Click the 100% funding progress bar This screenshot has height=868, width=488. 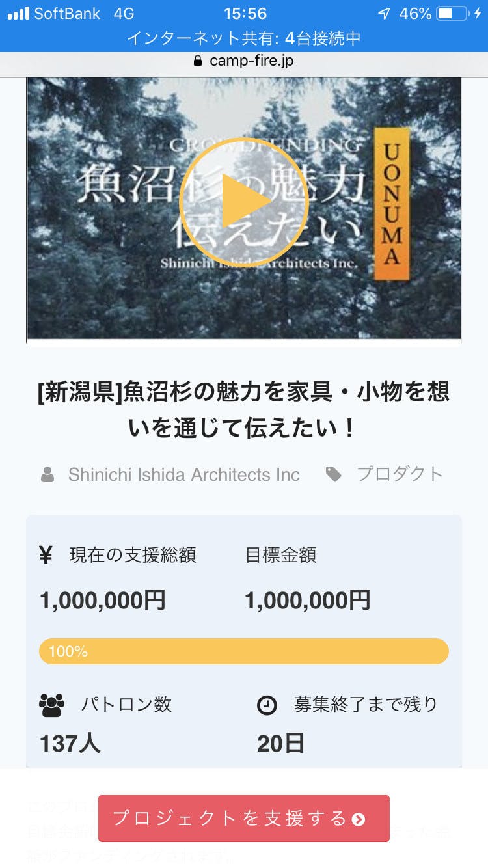pyautogui.click(x=243, y=651)
